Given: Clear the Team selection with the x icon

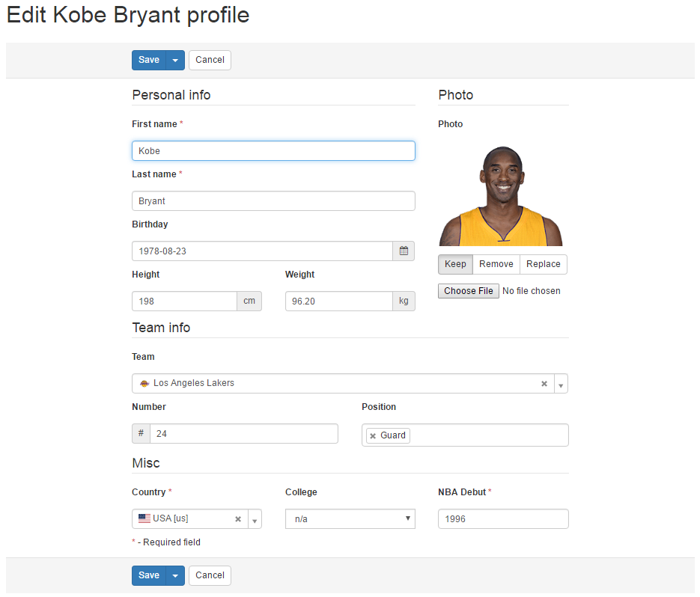Looking at the screenshot, I should click(x=544, y=383).
